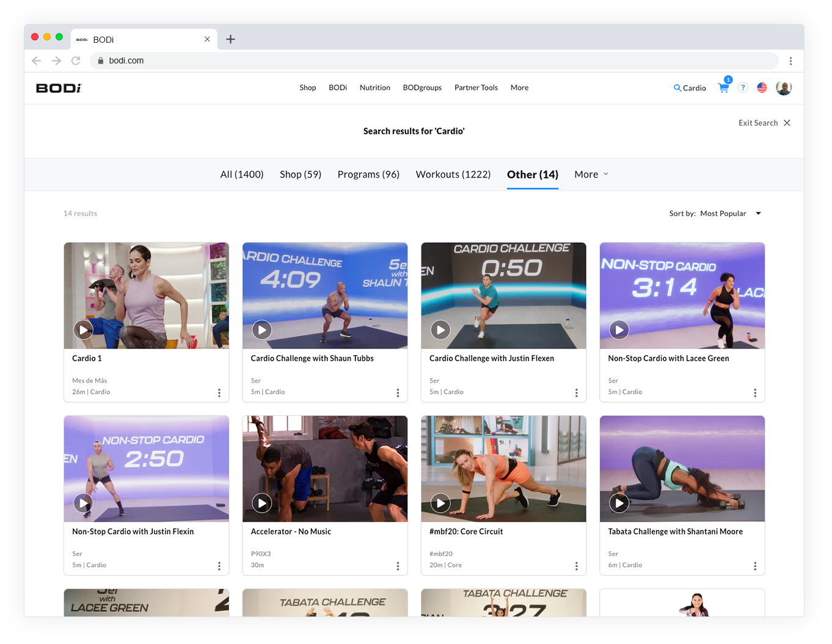Play Non-Stop Cardio with Justin Flexin video
Image resolution: width=832 pixels, height=644 pixels.
pos(83,503)
